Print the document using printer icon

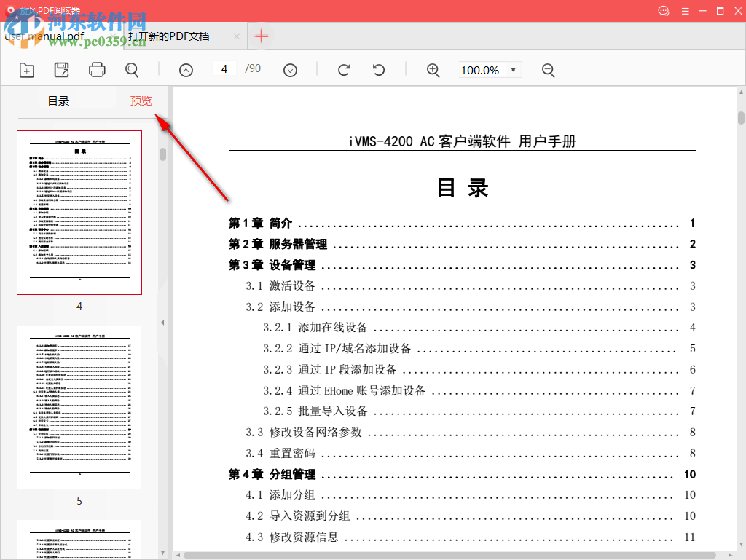pyautogui.click(x=97, y=70)
